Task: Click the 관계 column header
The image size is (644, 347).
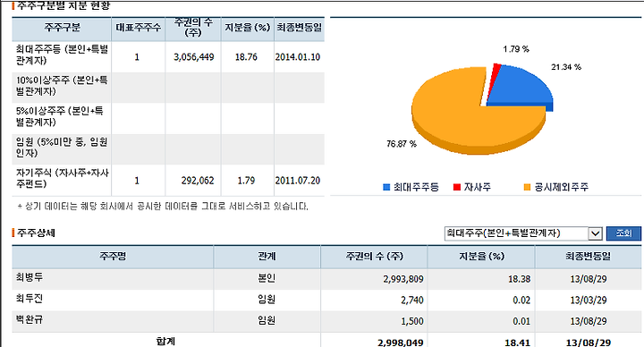Action: click(267, 257)
